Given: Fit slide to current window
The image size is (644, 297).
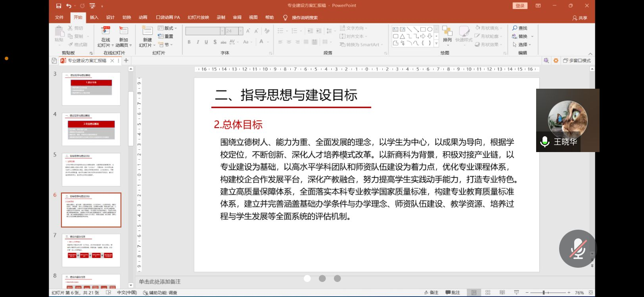Looking at the screenshot, I should click(x=591, y=293).
